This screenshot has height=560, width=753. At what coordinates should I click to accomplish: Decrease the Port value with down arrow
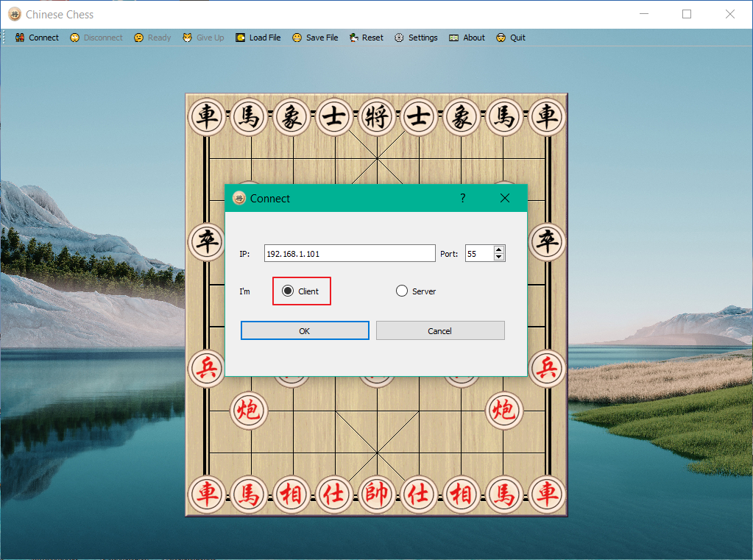499,257
